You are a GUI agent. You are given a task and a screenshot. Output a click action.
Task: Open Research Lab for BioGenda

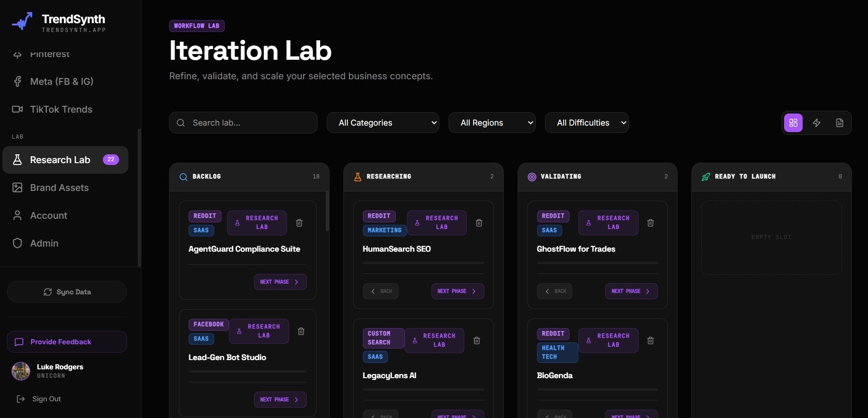pyautogui.click(x=608, y=341)
